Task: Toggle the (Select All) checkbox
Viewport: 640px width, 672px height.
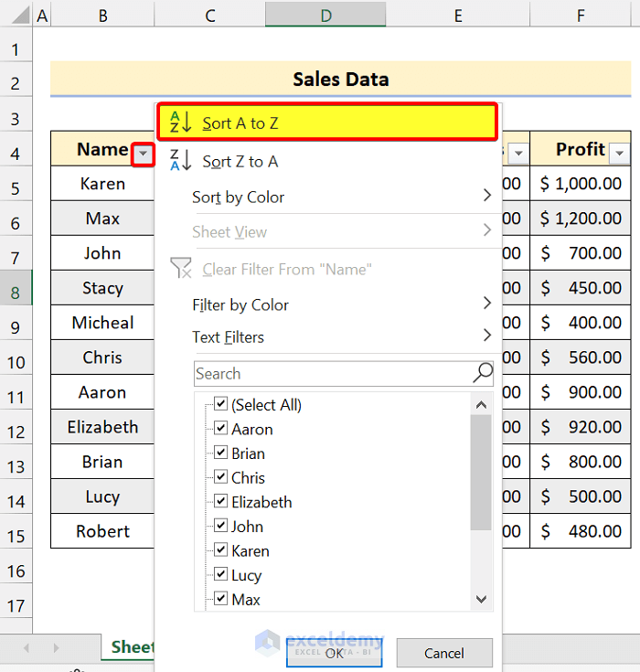Action: (x=220, y=404)
